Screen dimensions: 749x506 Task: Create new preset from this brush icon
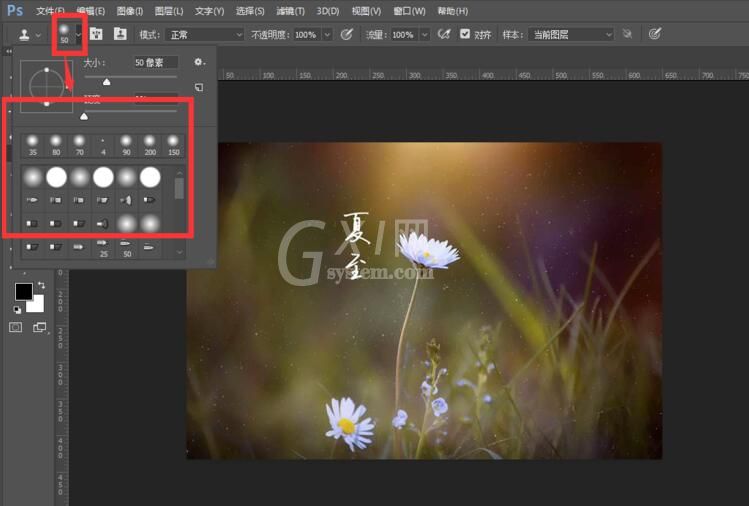click(x=199, y=87)
